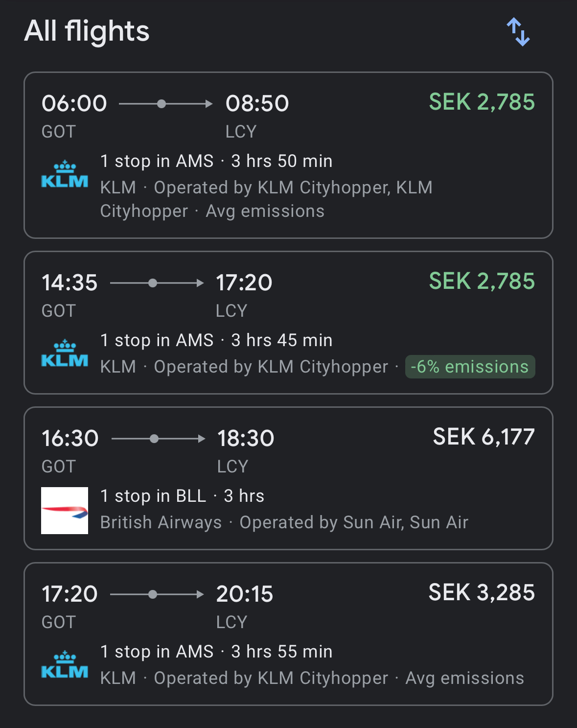Select the 17:20 to 20:15 flight
The image size is (577, 728).
pos(288,634)
